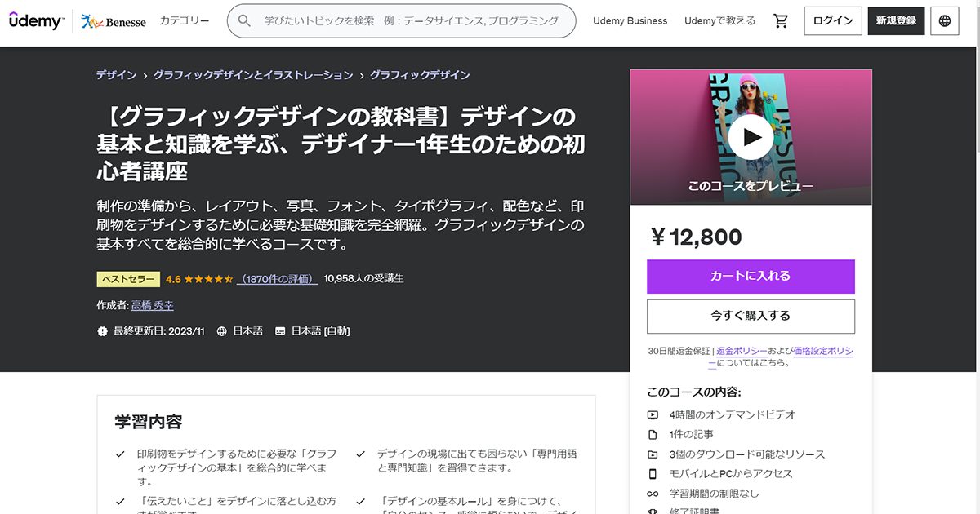Click the 日本語 [自動] caption text
Screen dimensions: 980x514
[320, 331]
